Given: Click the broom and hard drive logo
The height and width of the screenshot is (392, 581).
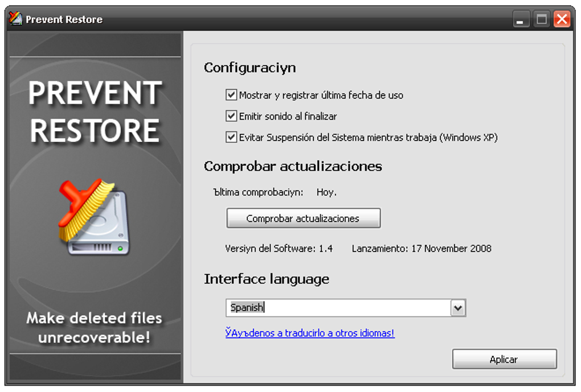Looking at the screenshot, I should (x=94, y=217).
